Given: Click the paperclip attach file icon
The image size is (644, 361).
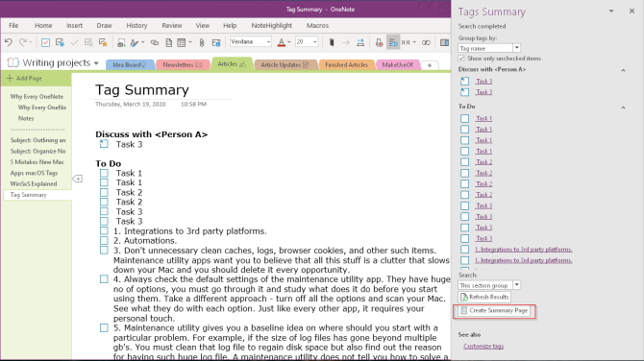Looking at the screenshot, I should [202, 42].
